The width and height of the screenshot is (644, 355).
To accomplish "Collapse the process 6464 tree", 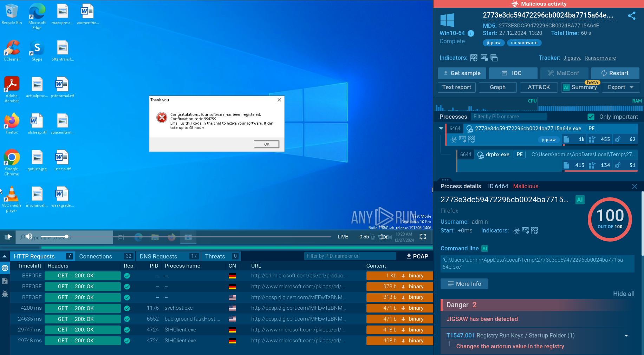I will 441,129.
